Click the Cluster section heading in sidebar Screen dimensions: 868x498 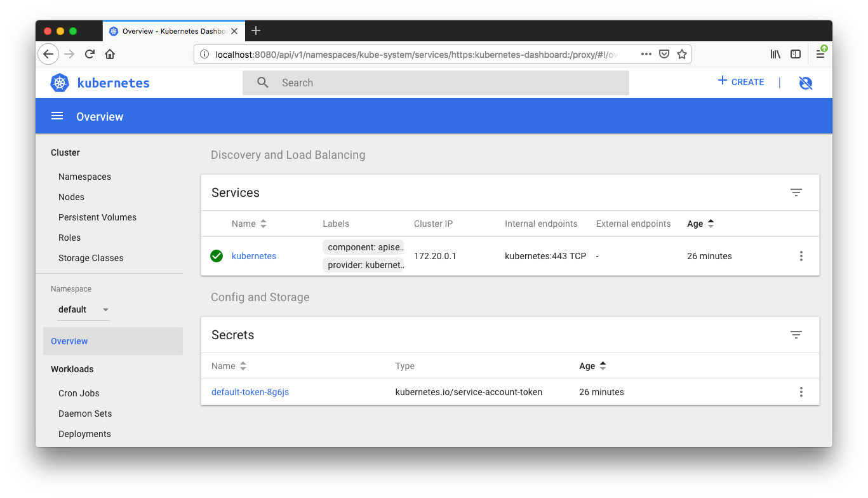(x=65, y=152)
